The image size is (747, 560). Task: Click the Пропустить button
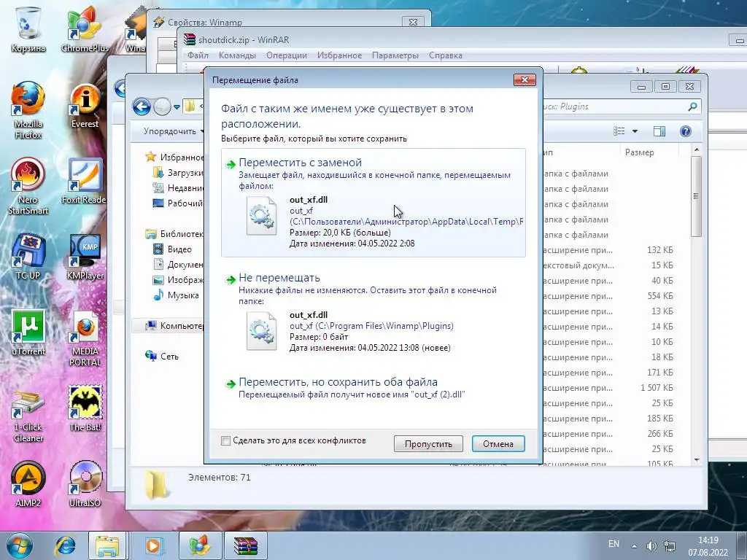[428, 444]
